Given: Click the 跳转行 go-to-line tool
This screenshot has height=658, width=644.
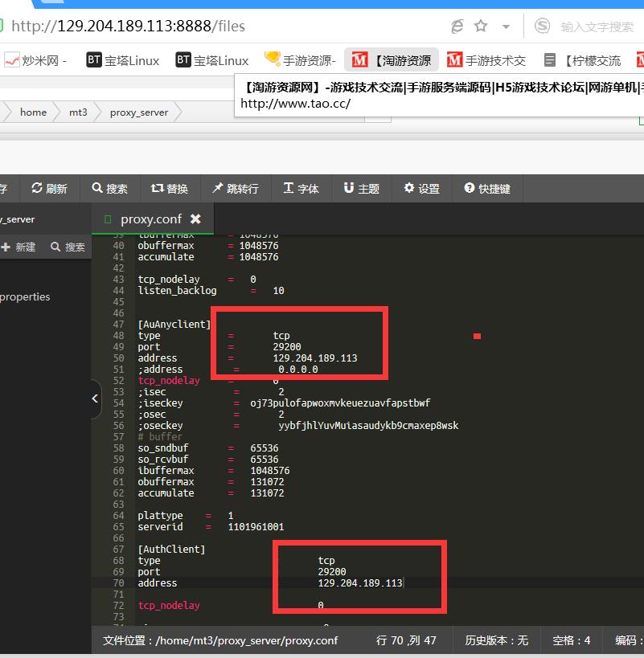Looking at the screenshot, I should [x=235, y=188].
